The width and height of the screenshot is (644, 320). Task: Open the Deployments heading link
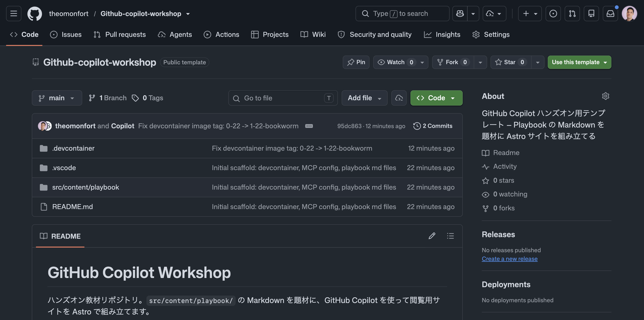506,284
